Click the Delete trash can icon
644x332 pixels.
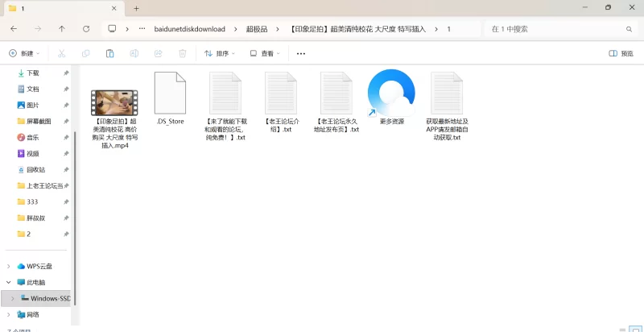183,53
